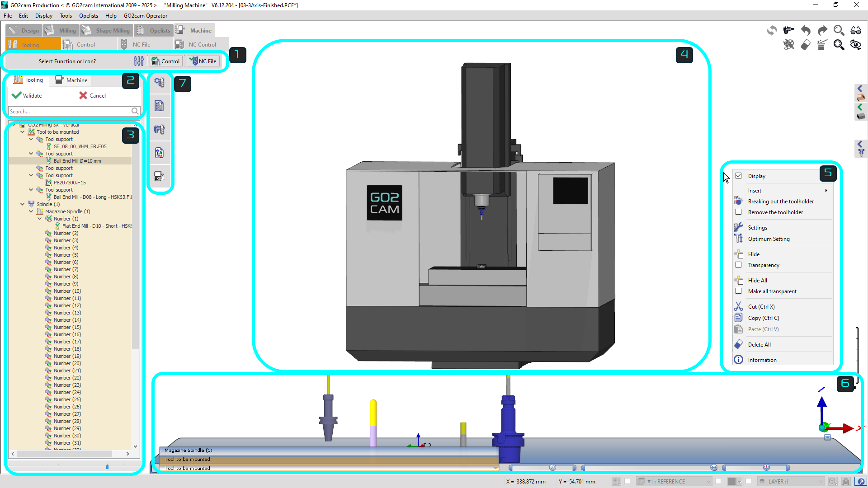The width and height of the screenshot is (868, 488).
Task: Click the Validate button
Action: pos(31,95)
